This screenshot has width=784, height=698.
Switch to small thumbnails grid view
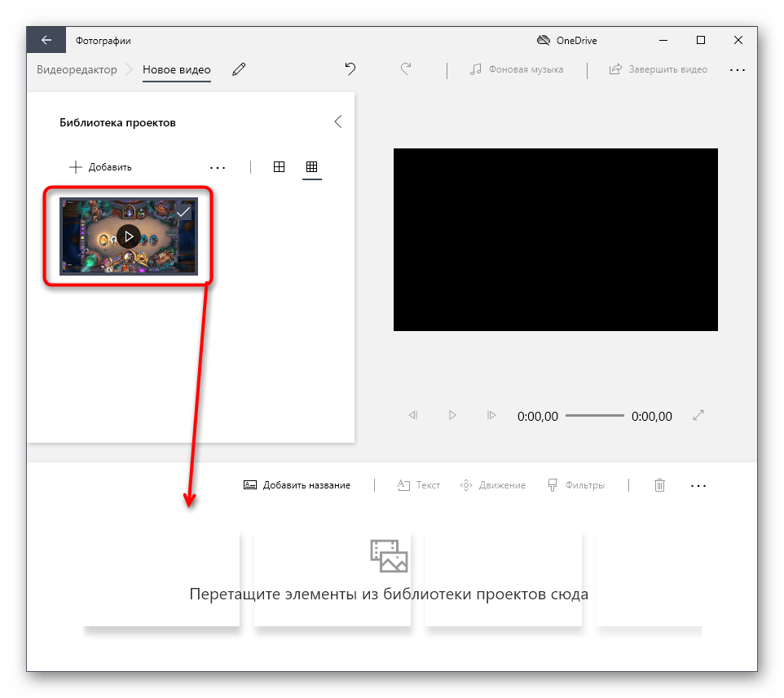[311, 167]
